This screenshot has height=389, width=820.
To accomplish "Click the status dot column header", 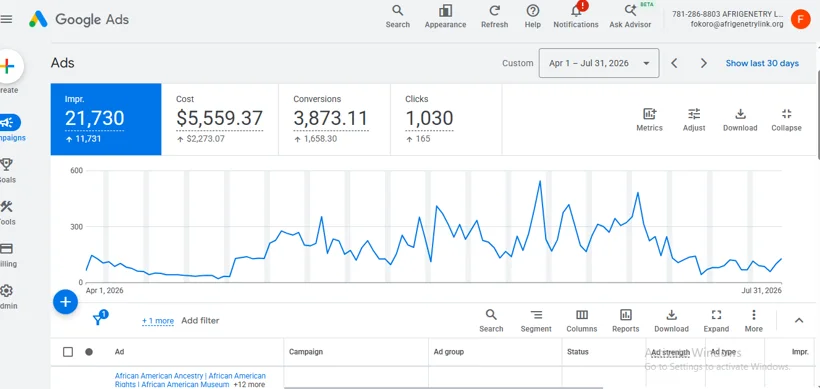I will (89, 352).
